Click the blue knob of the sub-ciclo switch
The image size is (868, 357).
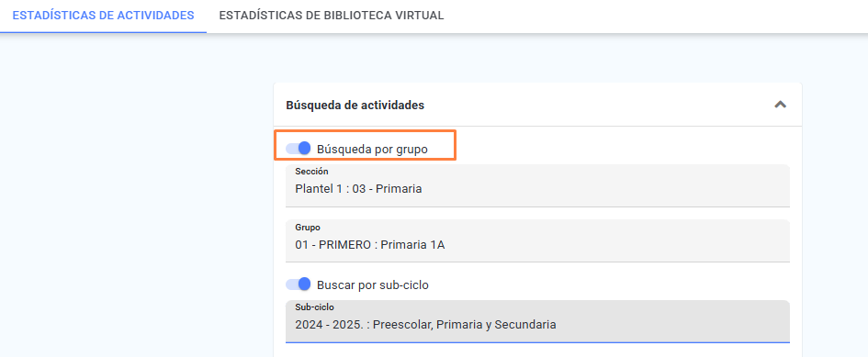(x=304, y=284)
